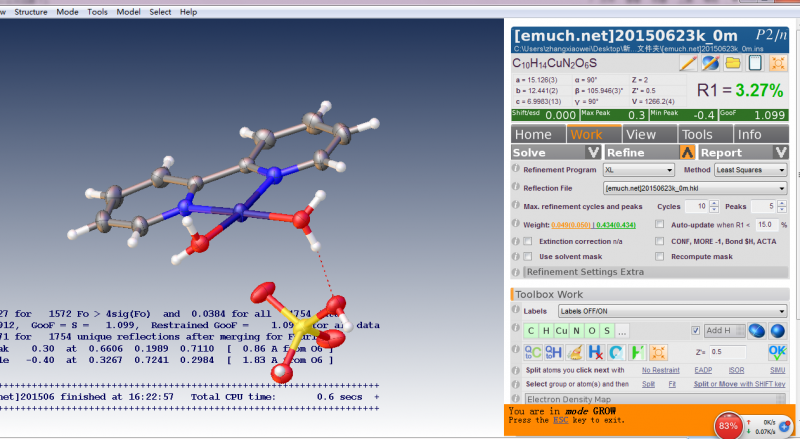
Task: Select the Cu element button
Action: 561,331
